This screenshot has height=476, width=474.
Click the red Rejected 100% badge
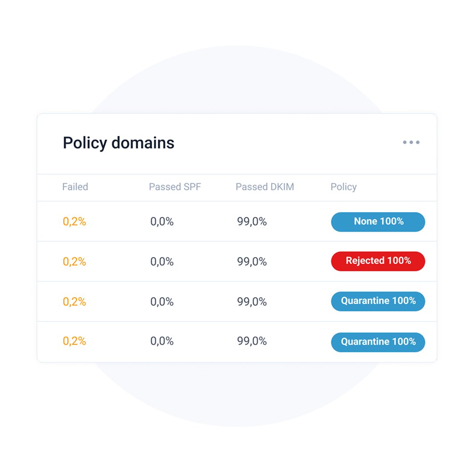(x=378, y=261)
